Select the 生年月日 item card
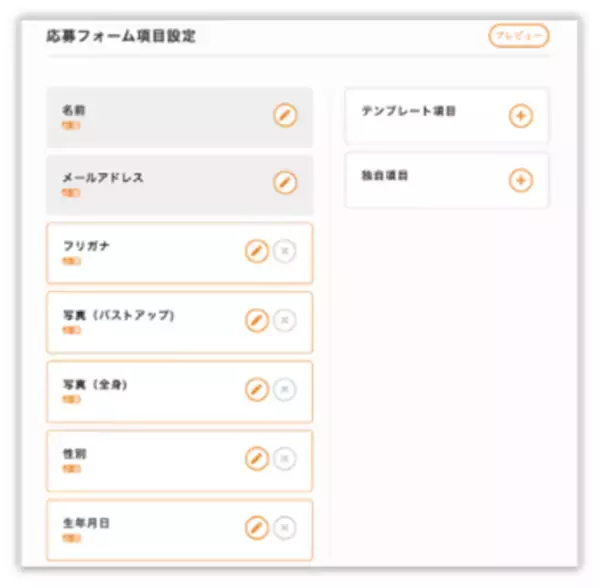600x588 pixels. pyautogui.click(x=140, y=528)
